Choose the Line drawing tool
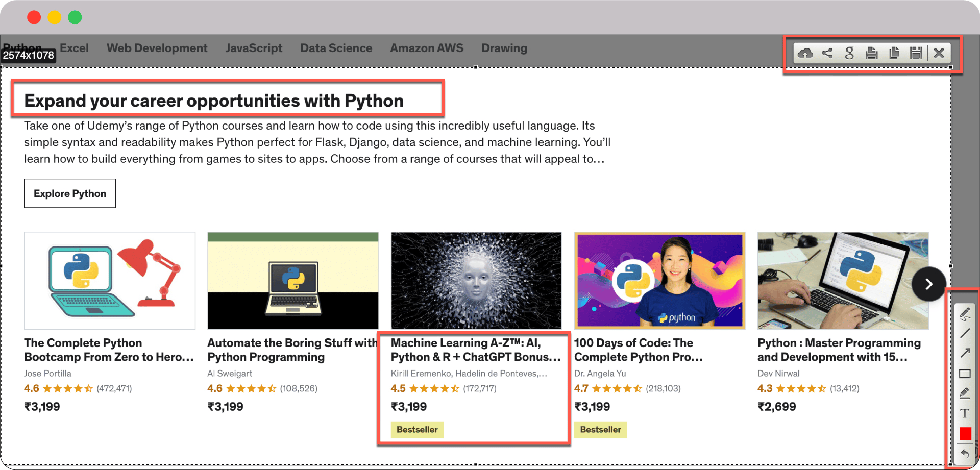The height and width of the screenshot is (470, 980). (x=965, y=333)
